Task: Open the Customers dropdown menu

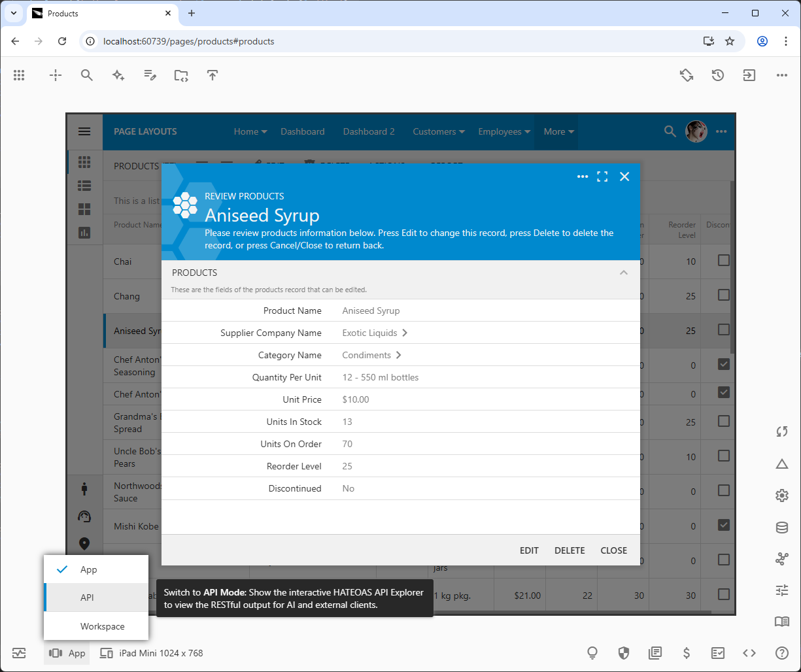Action: click(x=438, y=131)
